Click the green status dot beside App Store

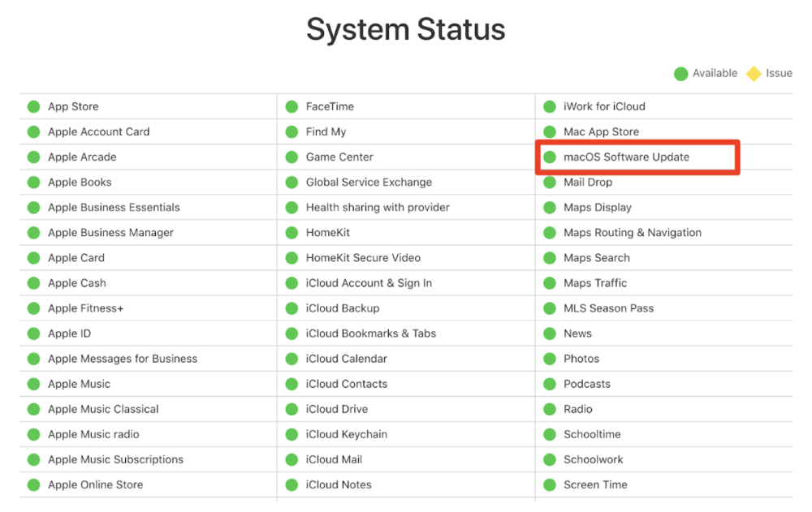point(33,106)
